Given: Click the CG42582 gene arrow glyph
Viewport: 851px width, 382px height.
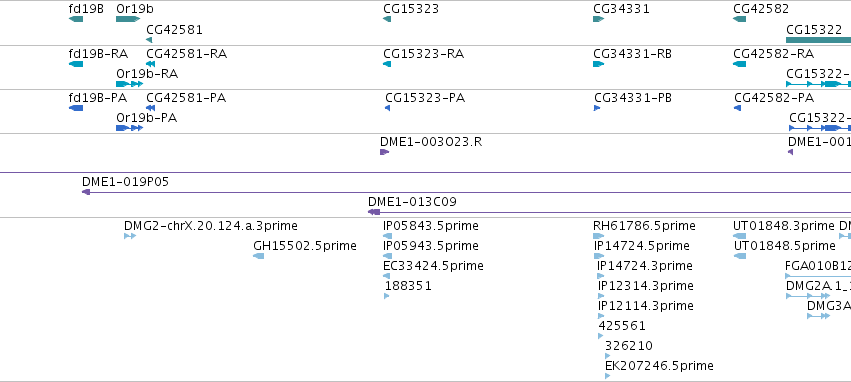Looking at the screenshot, I should point(739,19).
